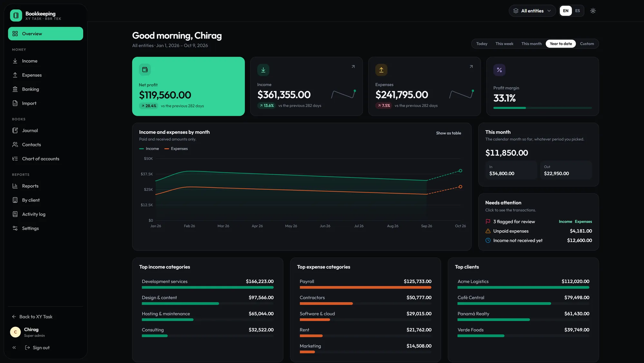Open the Contacts sidebar icon
The height and width of the screenshot is (363, 644).
(x=15, y=145)
